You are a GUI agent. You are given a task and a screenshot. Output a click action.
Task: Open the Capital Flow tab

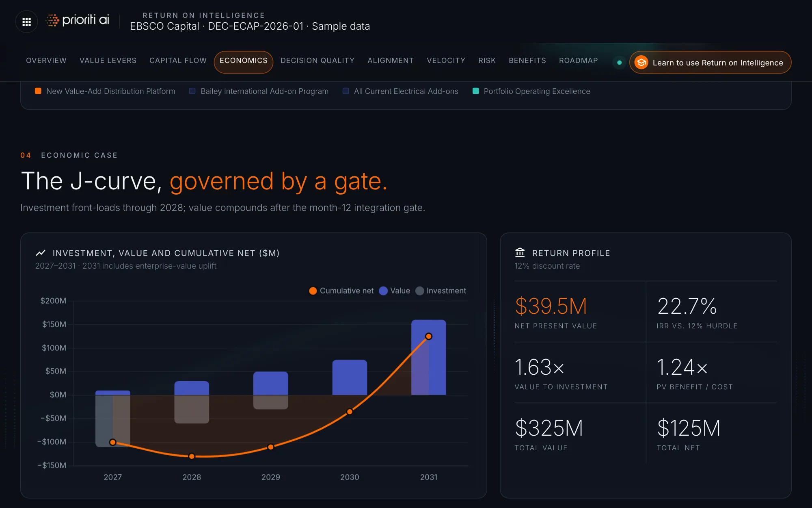(x=178, y=61)
